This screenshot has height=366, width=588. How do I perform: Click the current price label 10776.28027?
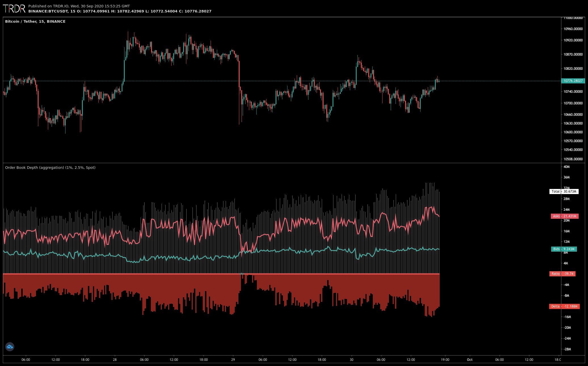coord(573,81)
